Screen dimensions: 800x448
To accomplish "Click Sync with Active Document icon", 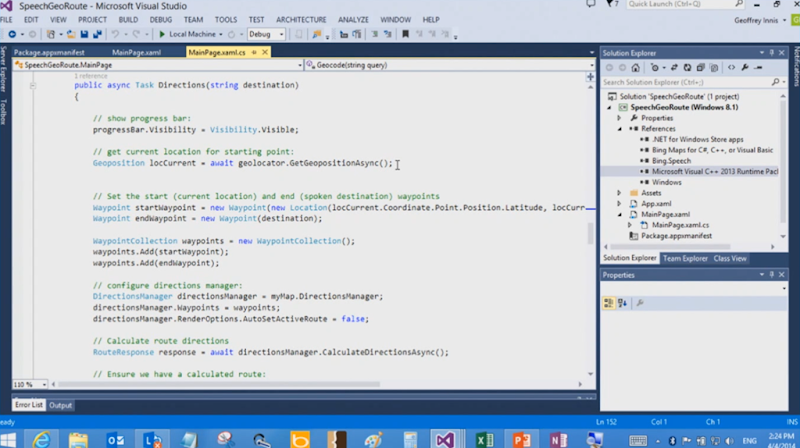I will point(674,67).
